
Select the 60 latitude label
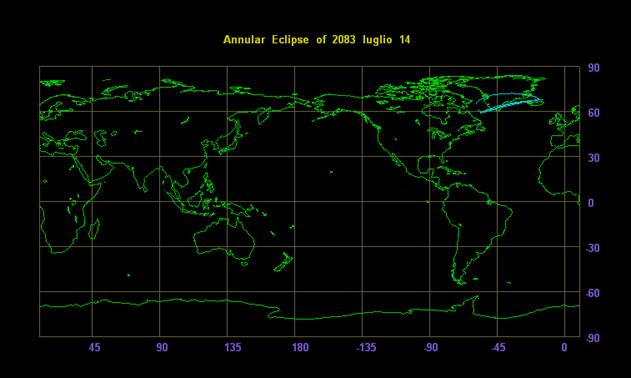tap(593, 113)
